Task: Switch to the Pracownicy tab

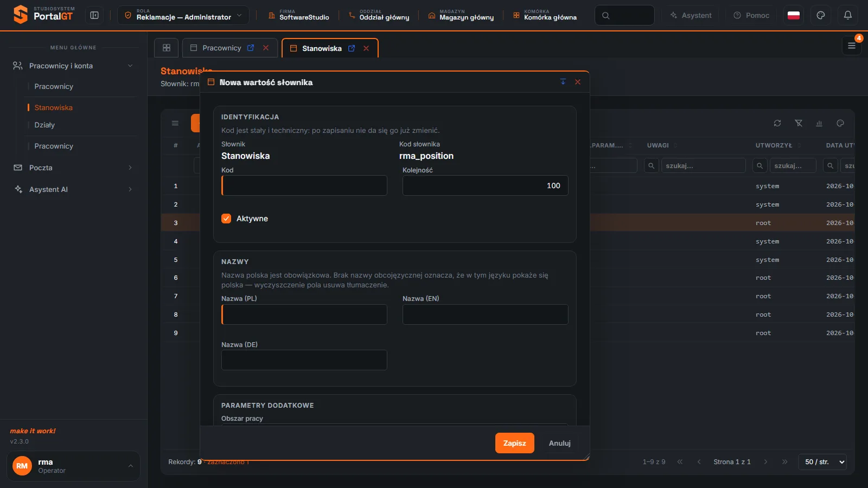Action: (222, 48)
